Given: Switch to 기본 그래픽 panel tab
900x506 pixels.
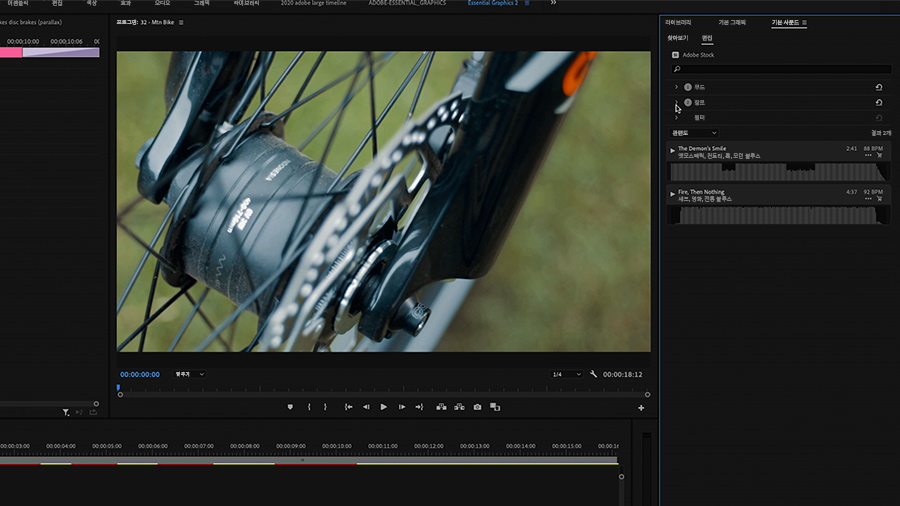Looking at the screenshot, I should (732, 22).
